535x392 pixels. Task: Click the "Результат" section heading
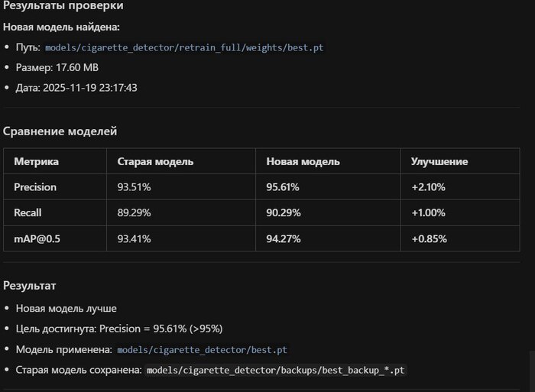(x=29, y=285)
